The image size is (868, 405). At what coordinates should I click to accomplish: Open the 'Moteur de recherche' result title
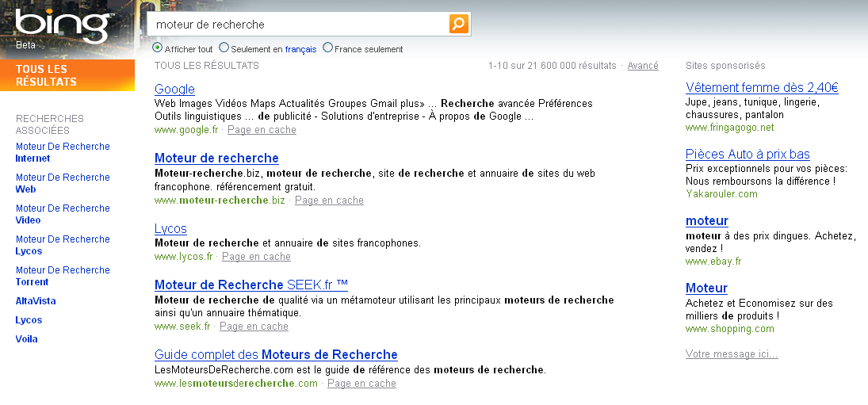[216, 159]
